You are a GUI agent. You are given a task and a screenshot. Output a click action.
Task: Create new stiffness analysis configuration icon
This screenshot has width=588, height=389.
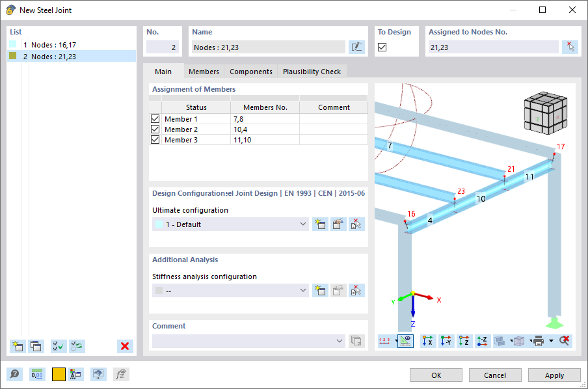(x=320, y=291)
